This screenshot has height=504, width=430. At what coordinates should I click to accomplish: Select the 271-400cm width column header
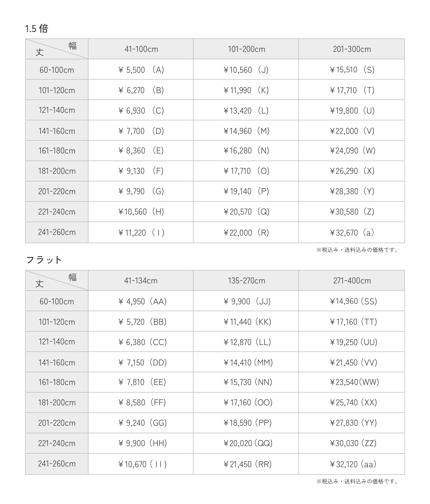[352, 281]
